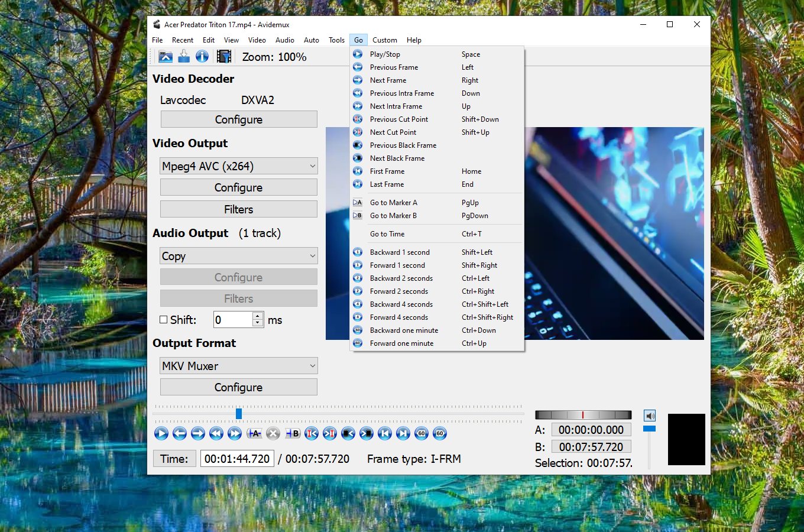Set start marker A button
804x532 pixels.
click(x=254, y=433)
